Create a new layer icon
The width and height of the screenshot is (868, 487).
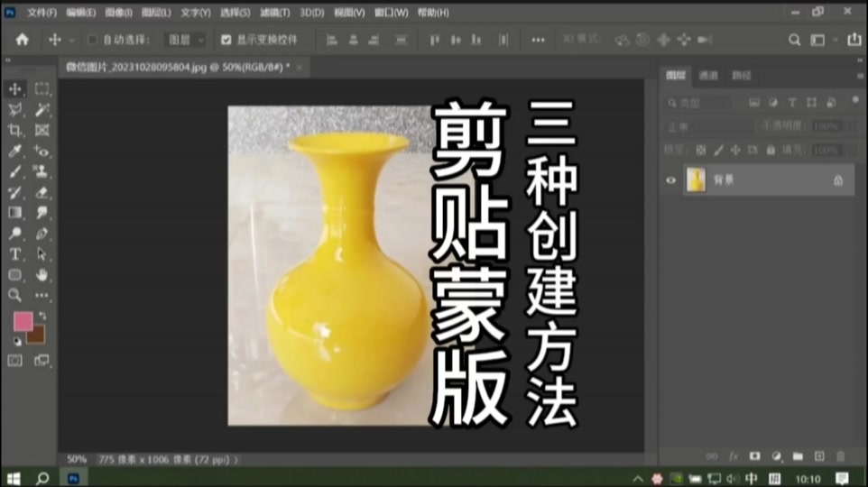[x=819, y=456]
